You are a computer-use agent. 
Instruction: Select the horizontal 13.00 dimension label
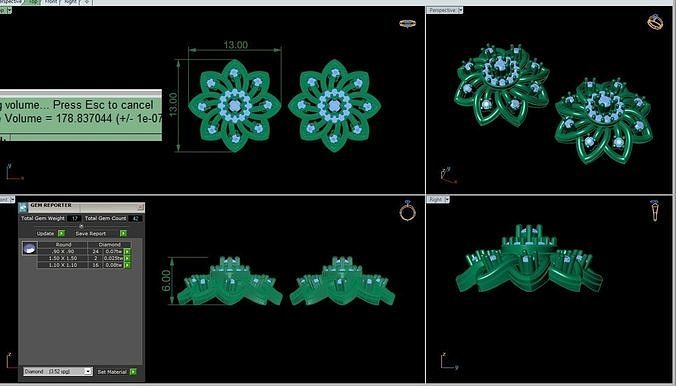[235, 45]
